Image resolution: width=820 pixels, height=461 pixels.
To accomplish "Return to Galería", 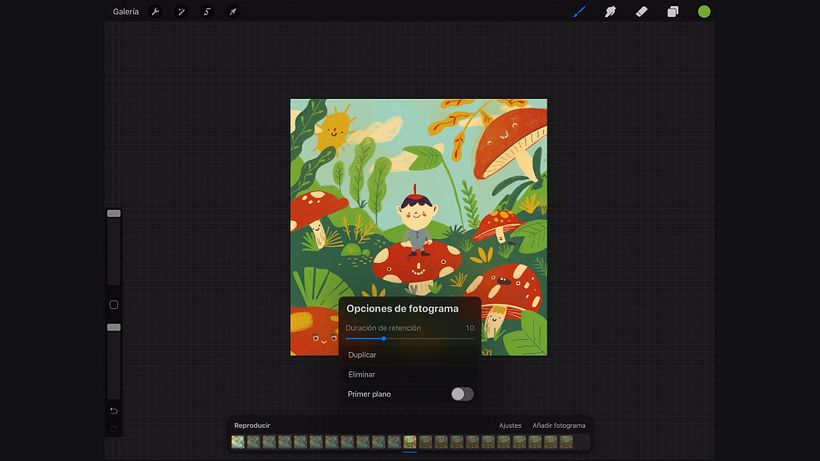I will (126, 11).
